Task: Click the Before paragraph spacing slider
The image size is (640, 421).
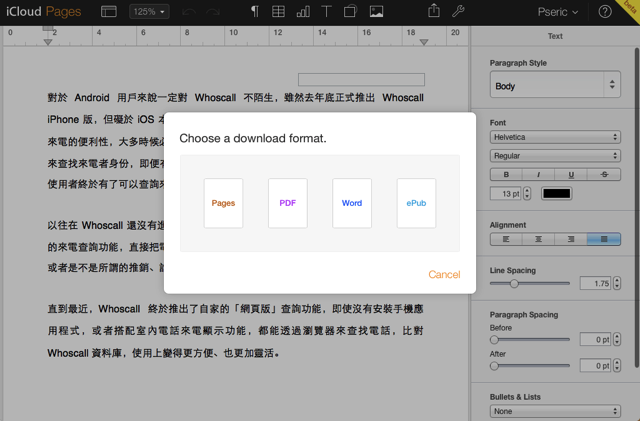Action: click(x=530, y=339)
